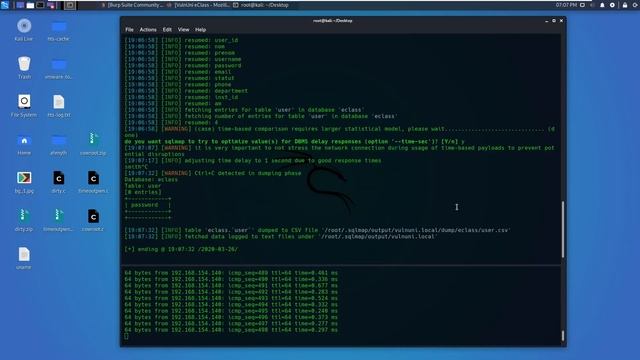Open the Kali applications menu icon

tap(5, 5)
